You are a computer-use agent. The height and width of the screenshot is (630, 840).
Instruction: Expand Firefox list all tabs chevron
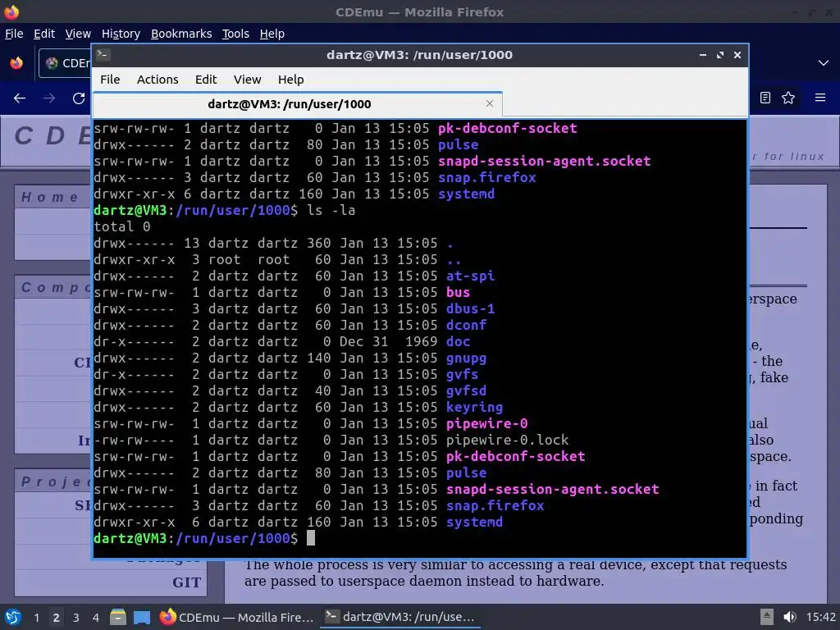tap(824, 62)
